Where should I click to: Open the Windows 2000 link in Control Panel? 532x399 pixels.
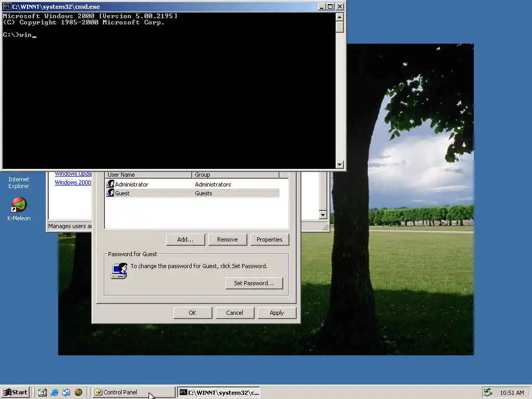point(73,182)
